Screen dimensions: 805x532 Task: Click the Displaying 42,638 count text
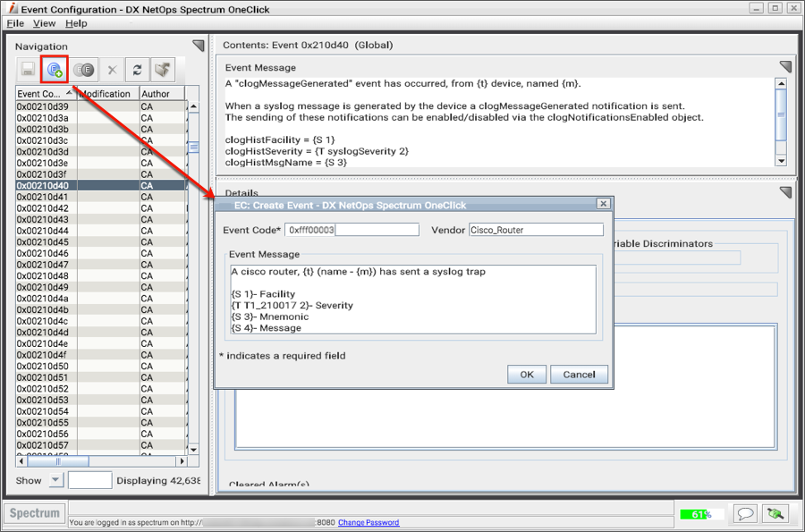pyautogui.click(x=158, y=480)
